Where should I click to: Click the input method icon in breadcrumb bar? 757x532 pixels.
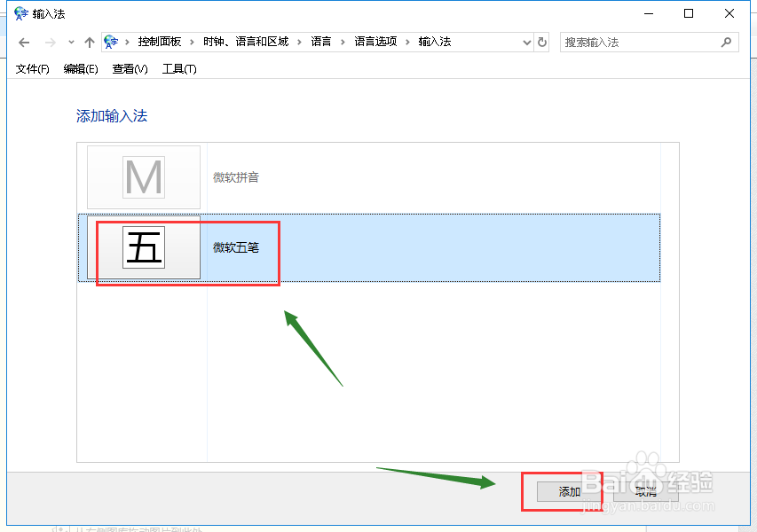click(111, 42)
